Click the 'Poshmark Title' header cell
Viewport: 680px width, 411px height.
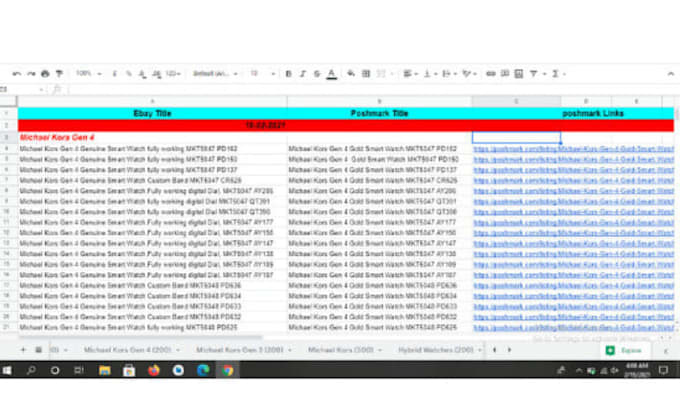379,114
